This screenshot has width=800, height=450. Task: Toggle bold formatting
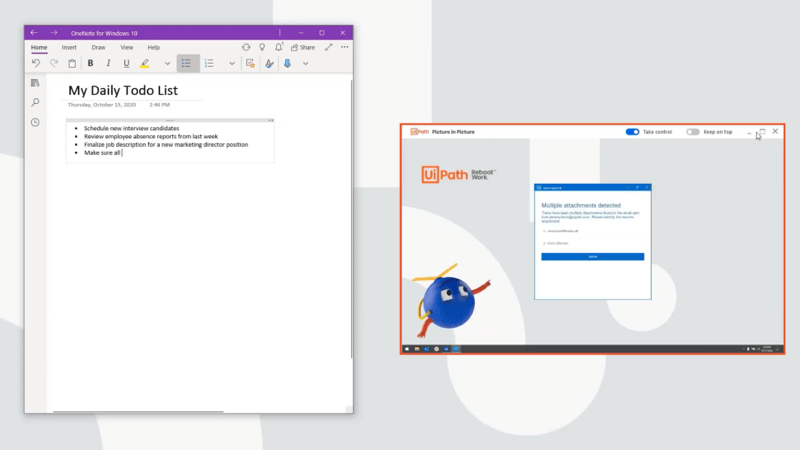90,63
